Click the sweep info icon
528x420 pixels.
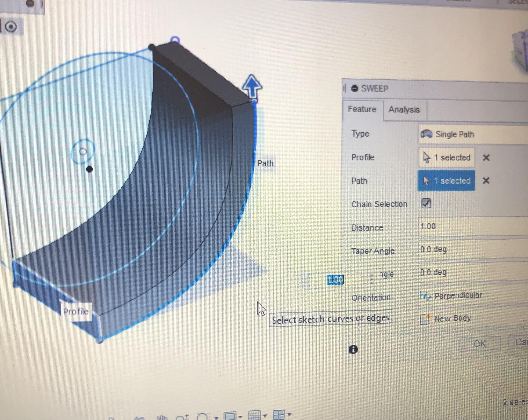tap(353, 349)
